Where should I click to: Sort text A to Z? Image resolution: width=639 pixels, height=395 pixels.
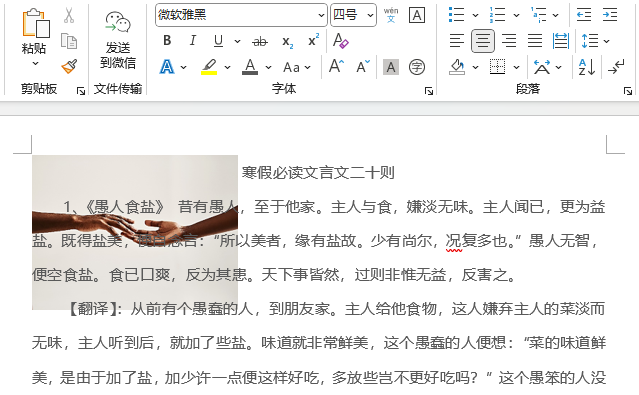587,67
